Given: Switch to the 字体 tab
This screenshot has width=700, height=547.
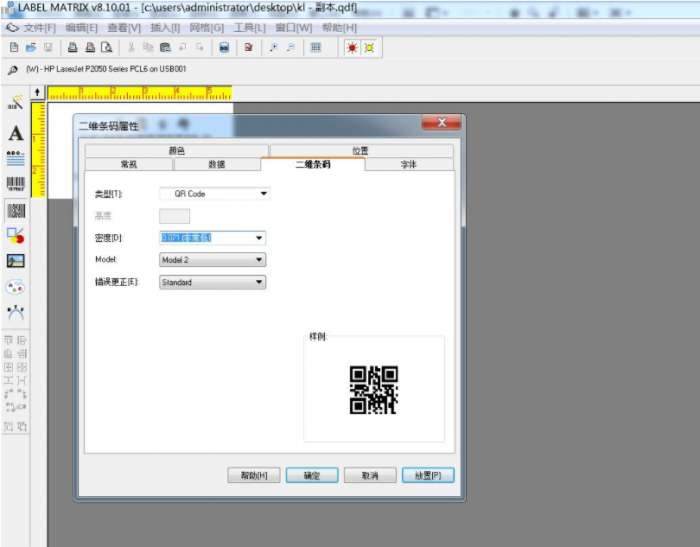Looking at the screenshot, I should point(408,164).
